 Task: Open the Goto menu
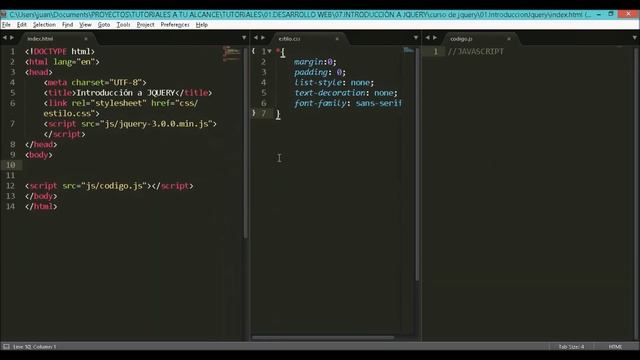[104, 24]
